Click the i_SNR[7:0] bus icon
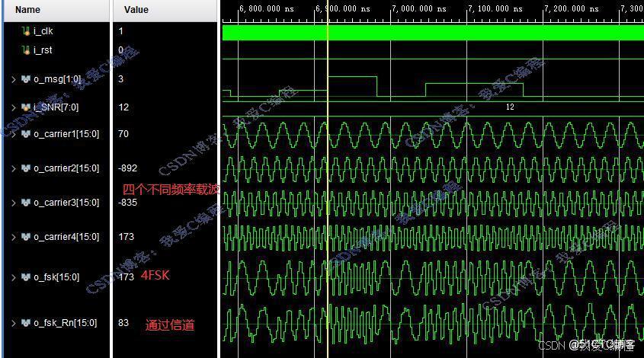Image resolution: width=644 pixels, height=358 pixels. (26, 107)
